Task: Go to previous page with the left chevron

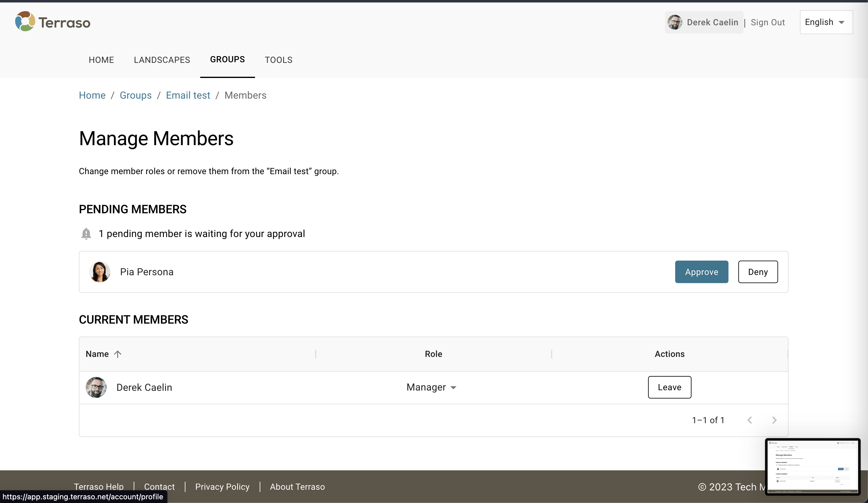Action: pyautogui.click(x=750, y=420)
